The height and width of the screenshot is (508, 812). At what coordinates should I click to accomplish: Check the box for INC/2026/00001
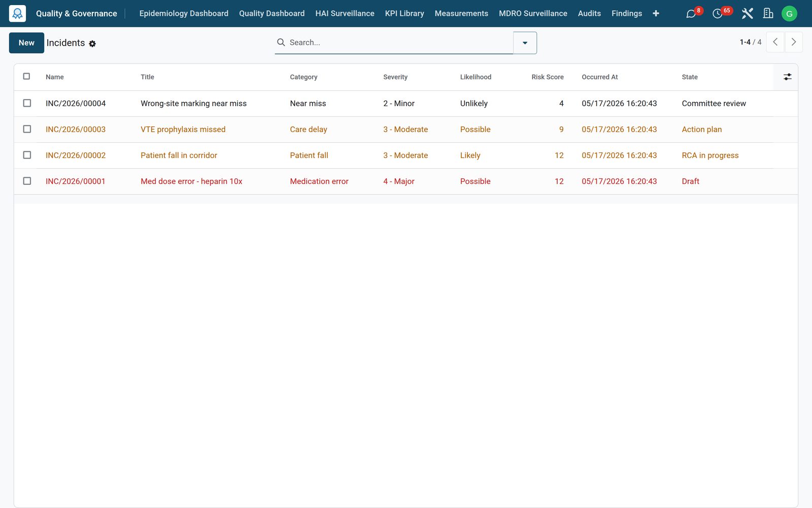click(27, 181)
